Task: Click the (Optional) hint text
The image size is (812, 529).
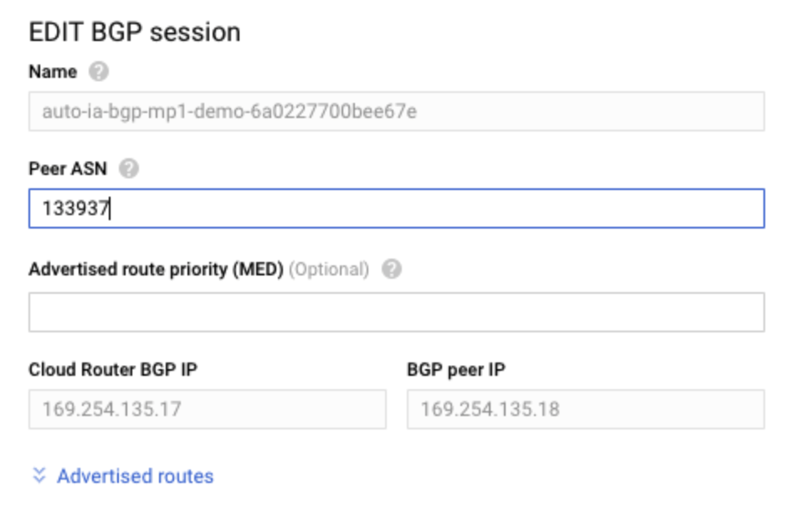Action: [x=329, y=270]
